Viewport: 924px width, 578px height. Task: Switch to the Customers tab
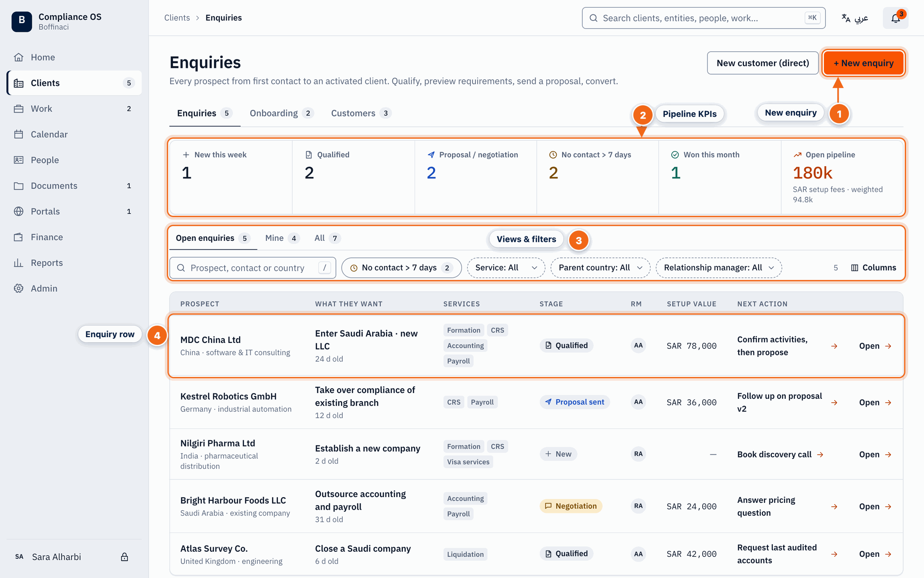(361, 113)
